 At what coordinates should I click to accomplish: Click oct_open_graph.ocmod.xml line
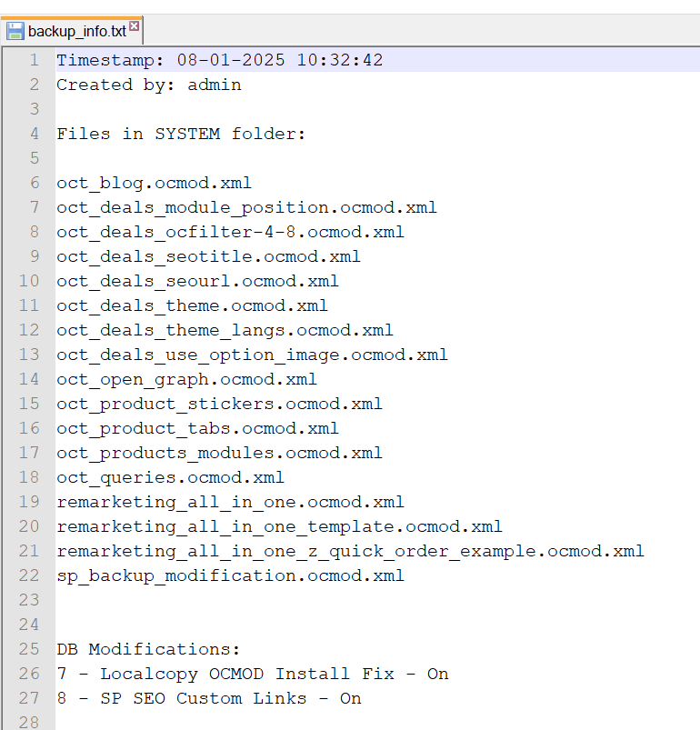pyautogui.click(x=186, y=379)
